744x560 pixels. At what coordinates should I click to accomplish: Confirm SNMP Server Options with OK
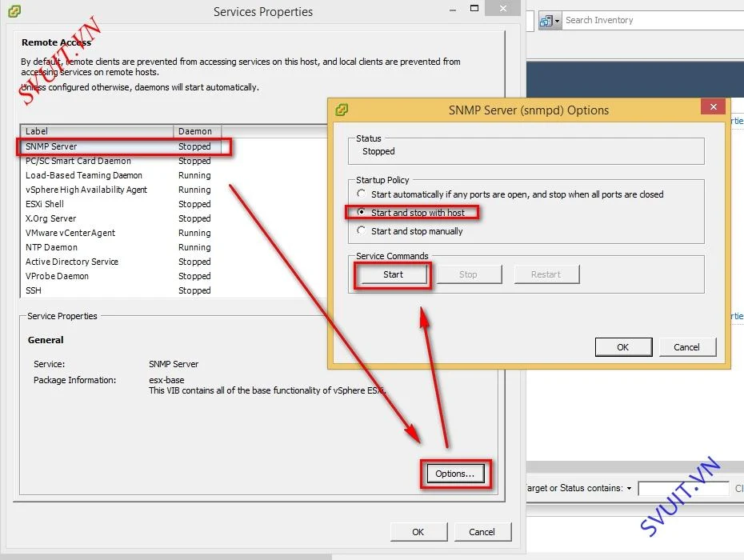pyautogui.click(x=623, y=347)
